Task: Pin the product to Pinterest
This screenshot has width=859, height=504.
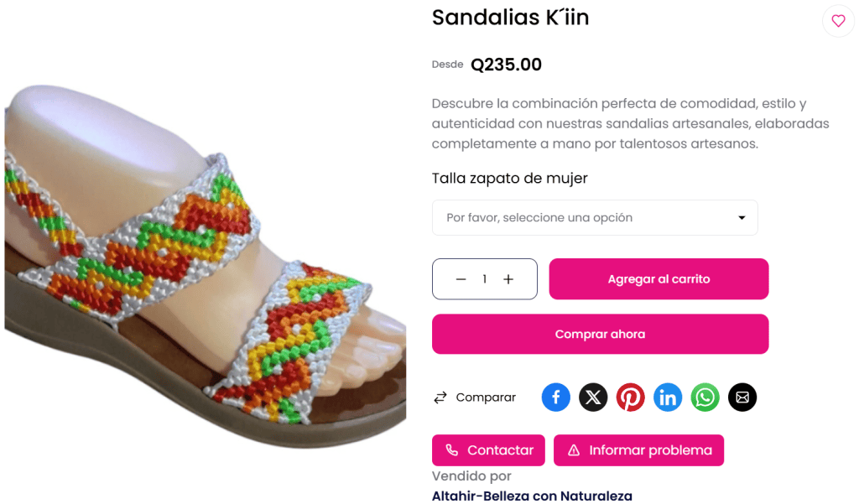Action: (630, 397)
